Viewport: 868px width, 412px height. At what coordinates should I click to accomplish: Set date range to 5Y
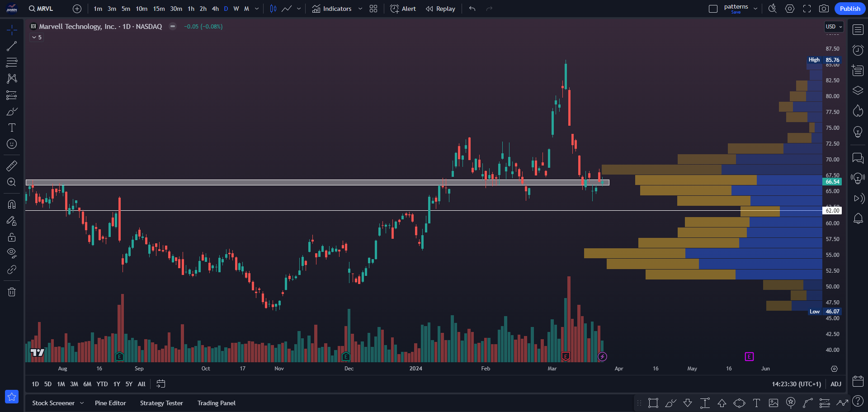129,384
